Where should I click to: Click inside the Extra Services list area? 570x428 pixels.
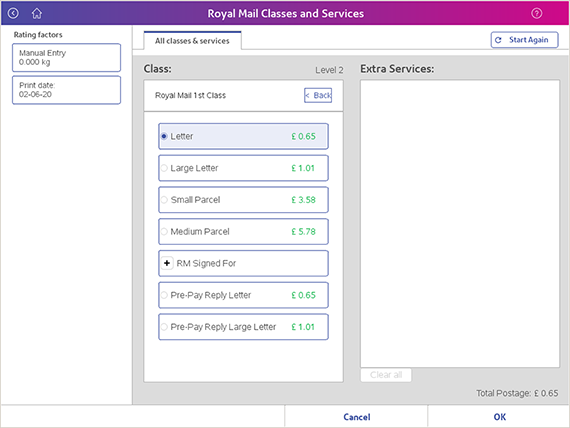[x=460, y=224]
